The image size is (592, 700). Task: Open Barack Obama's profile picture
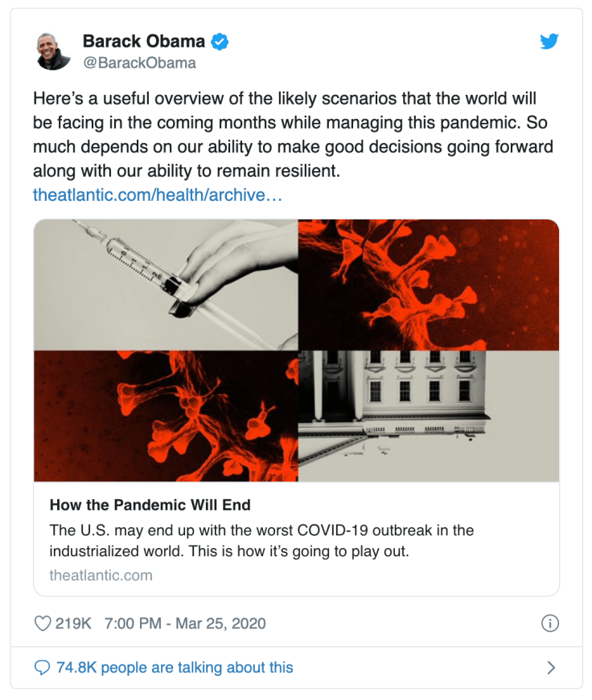click(x=54, y=51)
